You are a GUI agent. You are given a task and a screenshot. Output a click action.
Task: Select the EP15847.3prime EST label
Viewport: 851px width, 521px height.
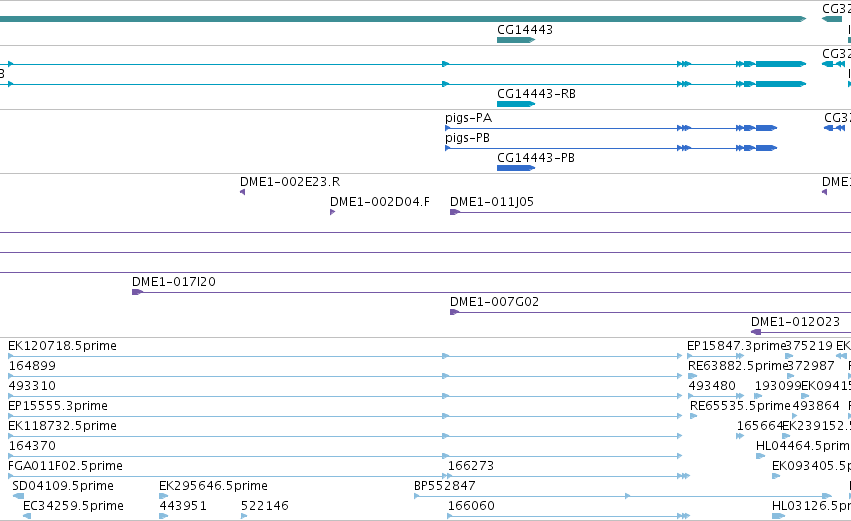pyautogui.click(x=736, y=346)
